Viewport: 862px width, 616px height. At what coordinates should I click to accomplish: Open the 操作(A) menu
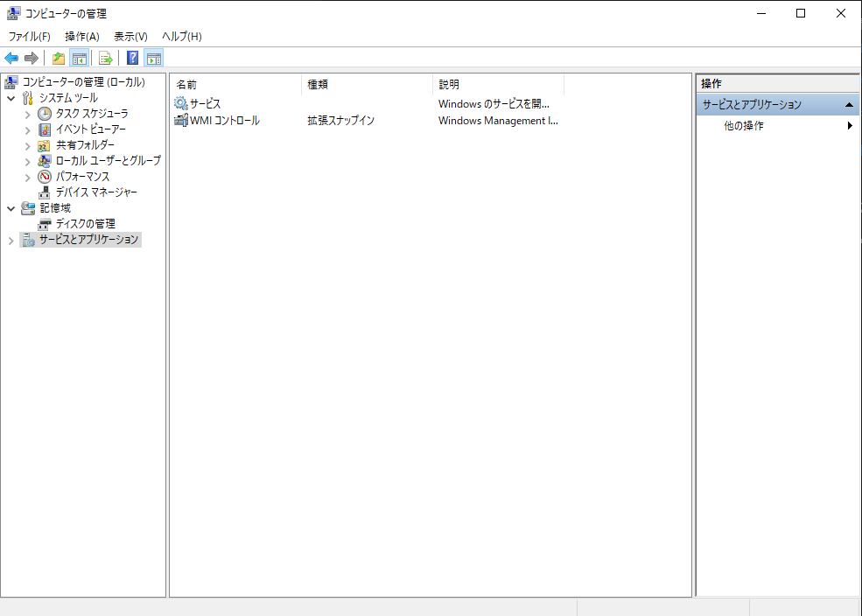coord(82,36)
